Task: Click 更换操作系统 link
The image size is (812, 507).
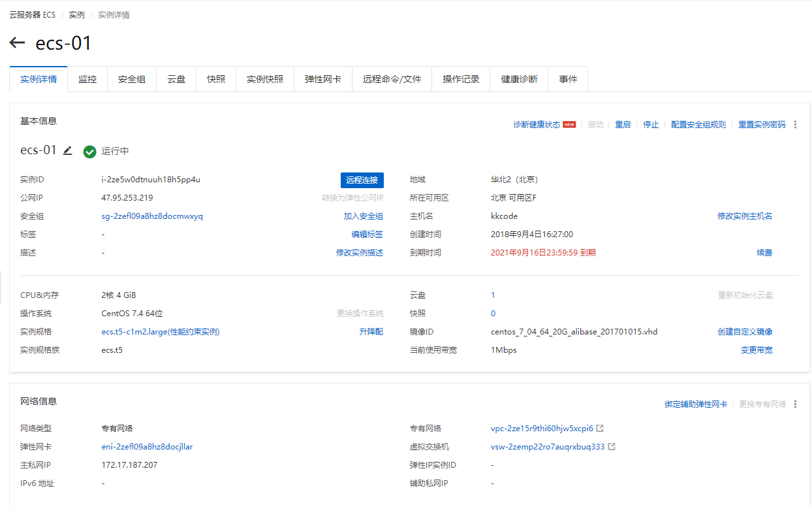Action: tap(360, 314)
